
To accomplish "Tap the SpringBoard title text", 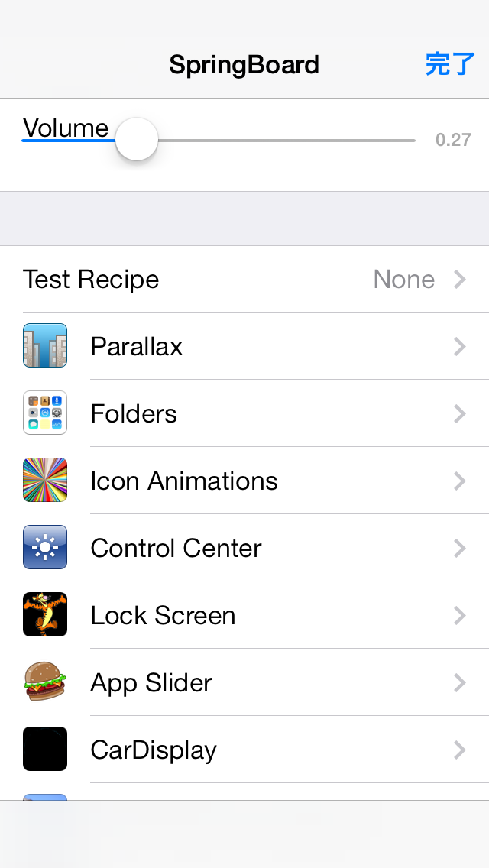I will click(x=244, y=65).
